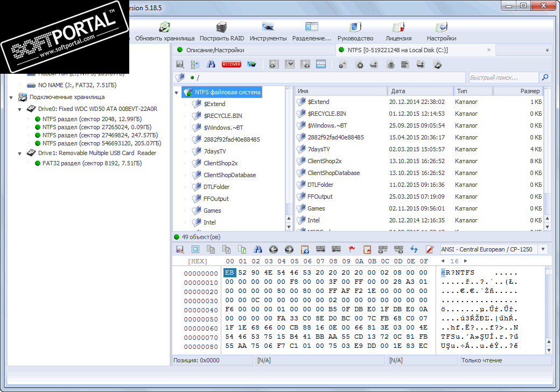Sort file list by Размер column
The height and width of the screenshot is (392, 560).
[x=518, y=91]
